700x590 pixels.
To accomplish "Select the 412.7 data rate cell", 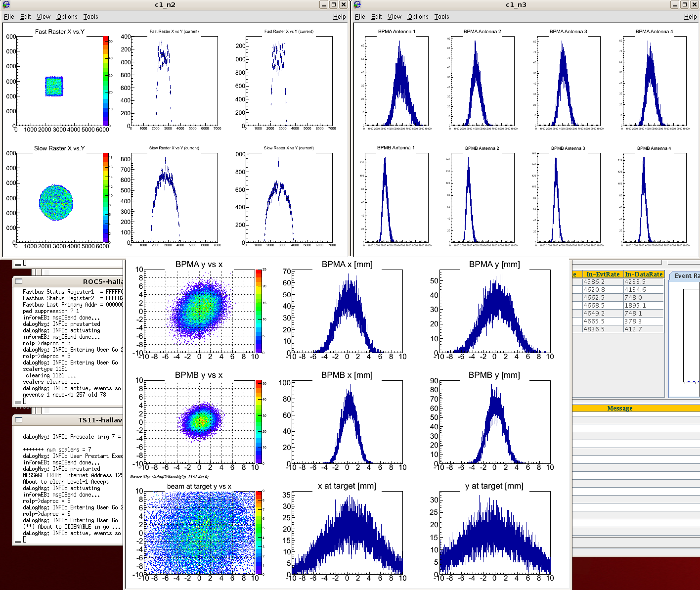I will coord(644,329).
